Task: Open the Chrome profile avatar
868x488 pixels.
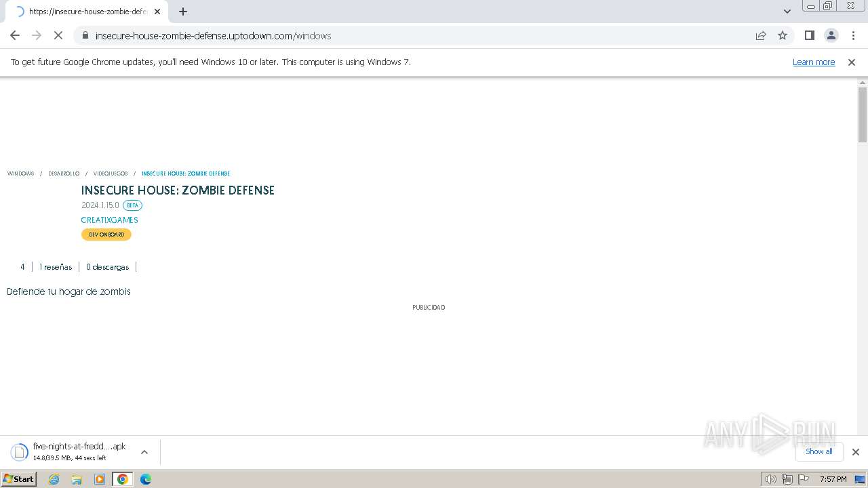Action: click(x=831, y=35)
